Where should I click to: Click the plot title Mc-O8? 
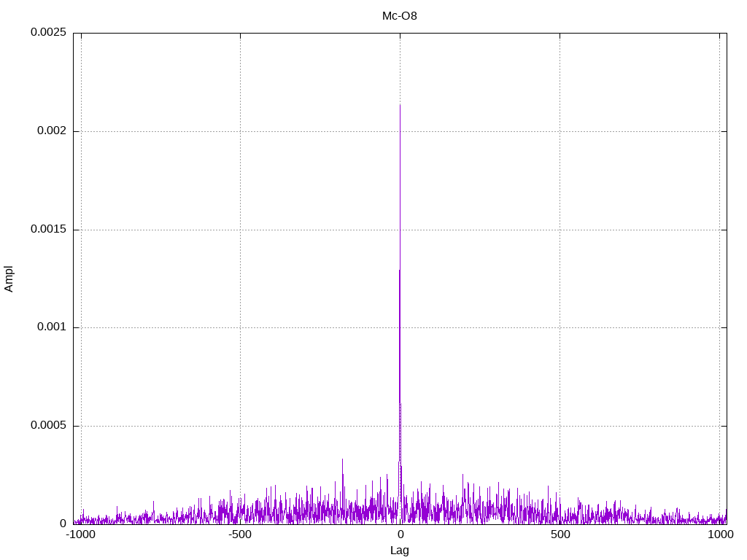pyautogui.click(x=399, y=16)
